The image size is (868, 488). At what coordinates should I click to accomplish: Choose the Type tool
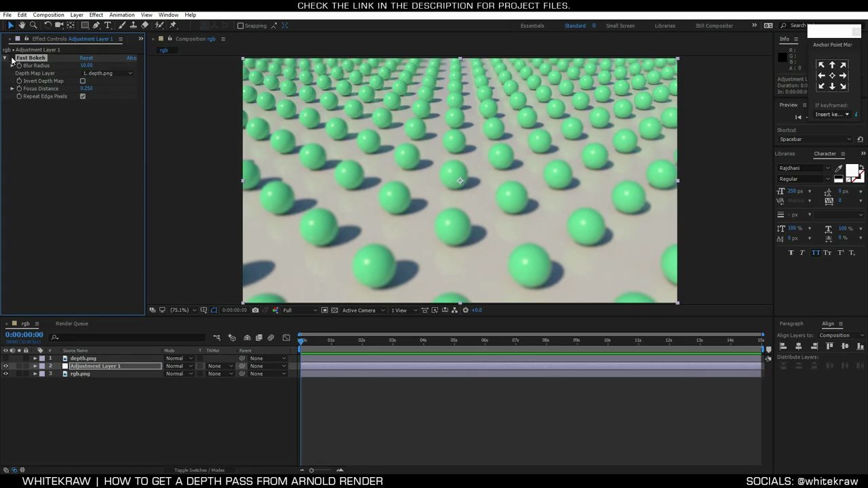107,25
